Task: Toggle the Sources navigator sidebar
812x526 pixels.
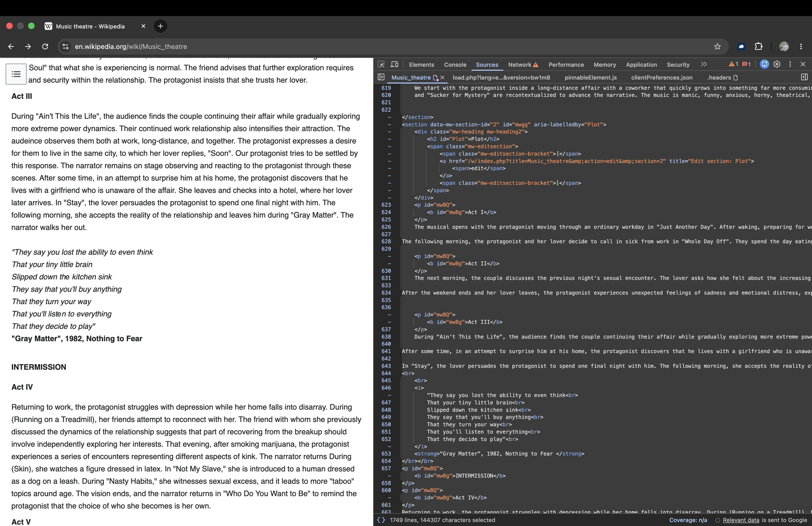Action: [381, 77]
